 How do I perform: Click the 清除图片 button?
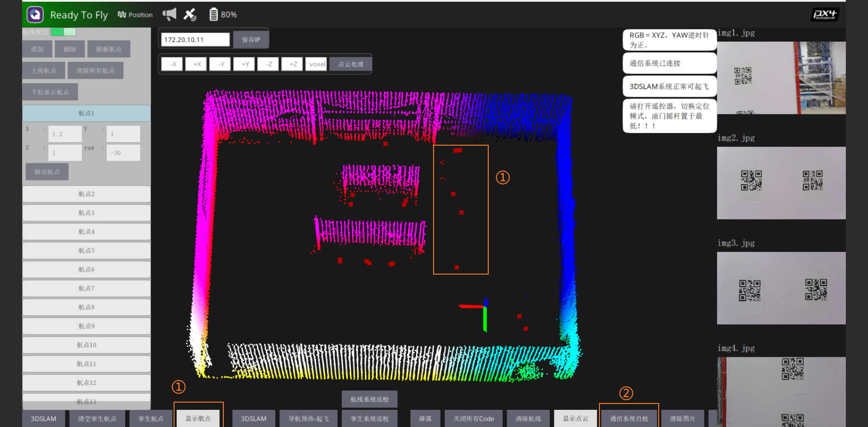tap(683, 418)
